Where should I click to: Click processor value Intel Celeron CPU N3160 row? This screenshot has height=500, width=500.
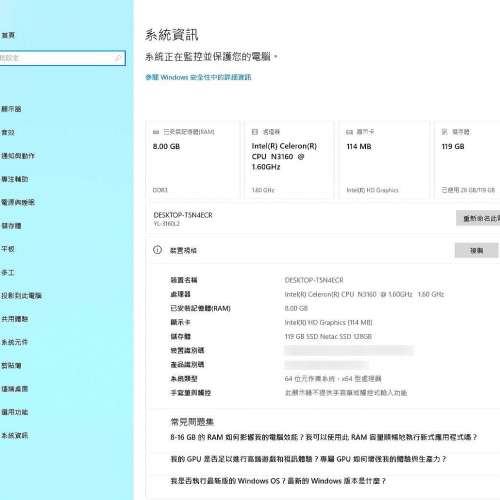[x=364, y=294]
